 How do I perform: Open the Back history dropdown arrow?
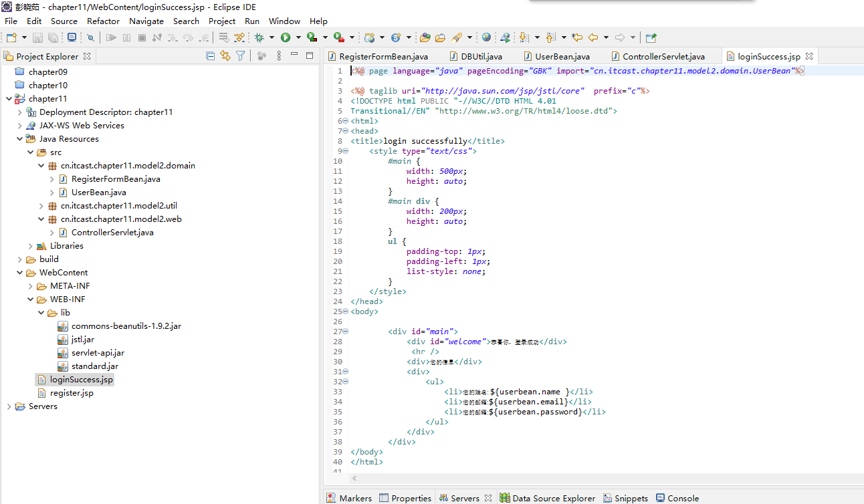point(606,38)
